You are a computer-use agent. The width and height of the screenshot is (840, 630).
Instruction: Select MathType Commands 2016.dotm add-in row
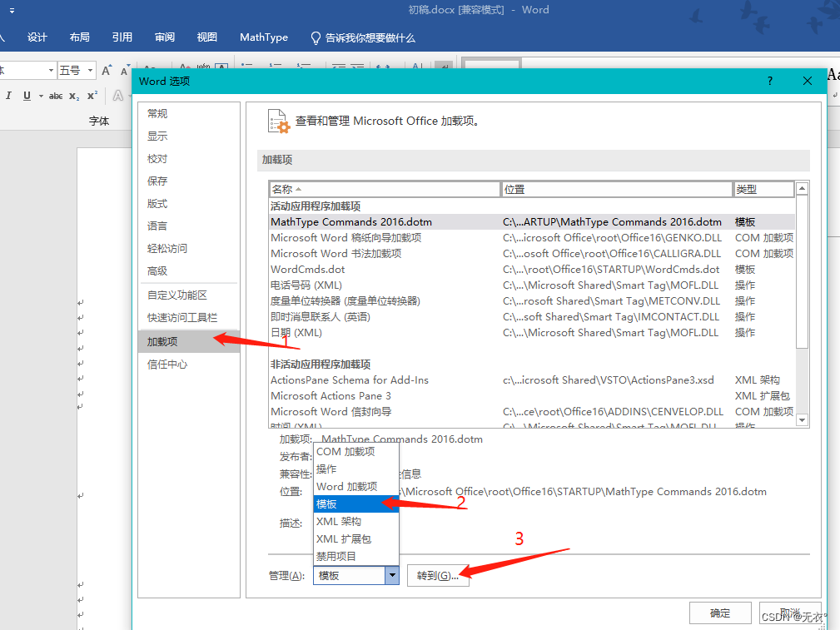tap(532, 221)
